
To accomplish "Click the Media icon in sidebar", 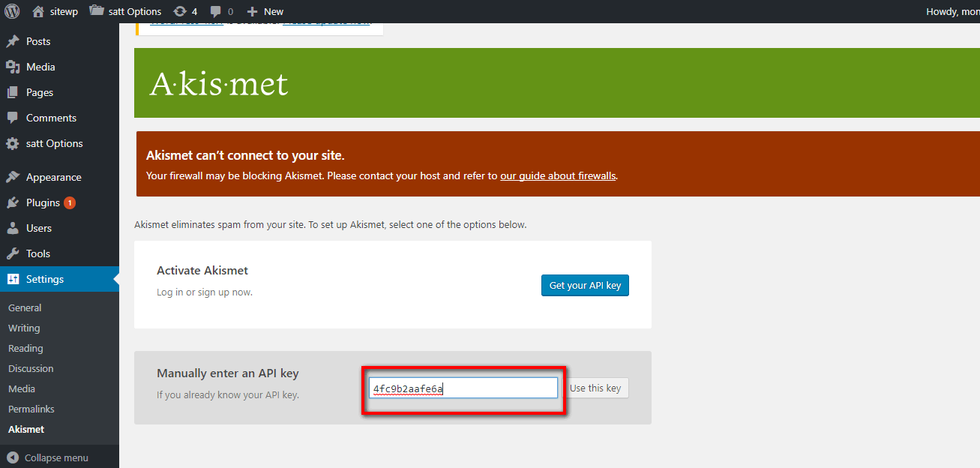I will 13,67.
